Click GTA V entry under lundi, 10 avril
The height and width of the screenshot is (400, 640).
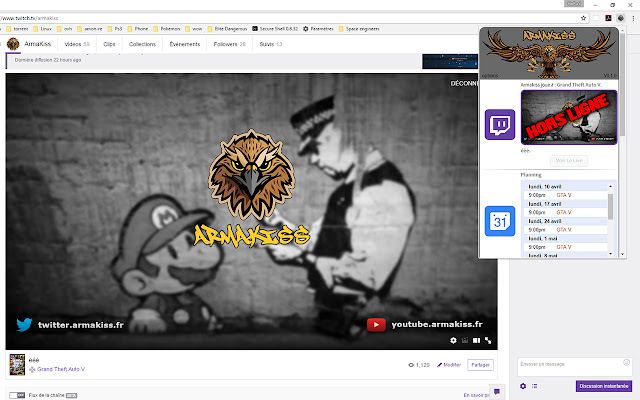[564, 195]
